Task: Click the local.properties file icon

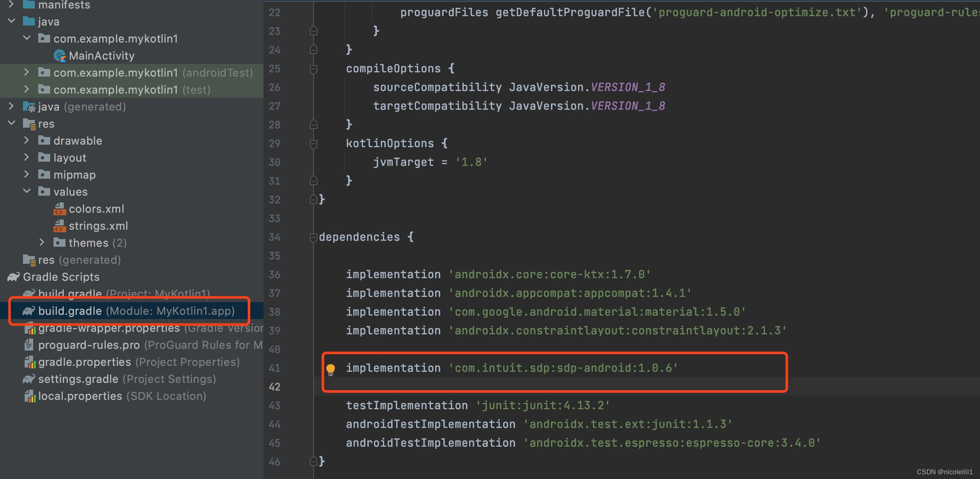Action: 29,396
